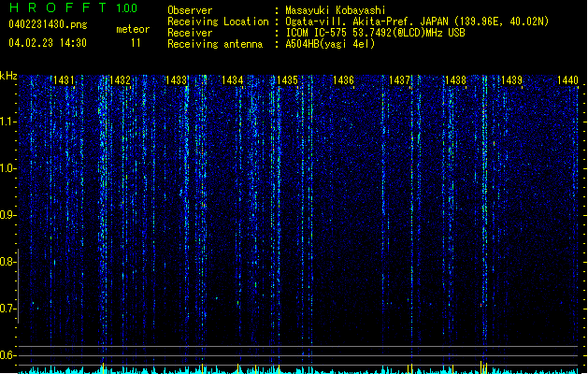Click time marker 1432
Screen dimensions: 588x374
tap(120, 80)
